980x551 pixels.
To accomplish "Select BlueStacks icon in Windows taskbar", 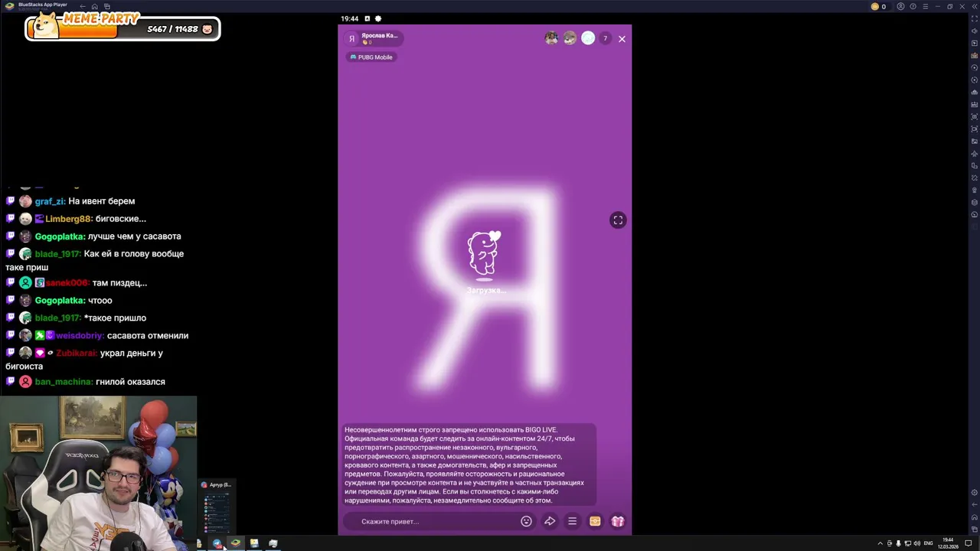I will (235, 543).
